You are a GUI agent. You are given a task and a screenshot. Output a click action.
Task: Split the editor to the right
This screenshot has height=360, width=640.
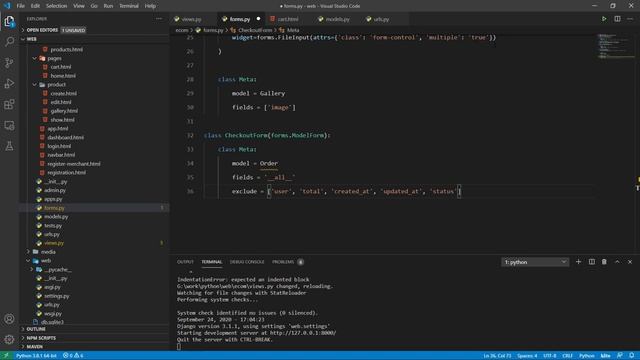coord(617,19)
